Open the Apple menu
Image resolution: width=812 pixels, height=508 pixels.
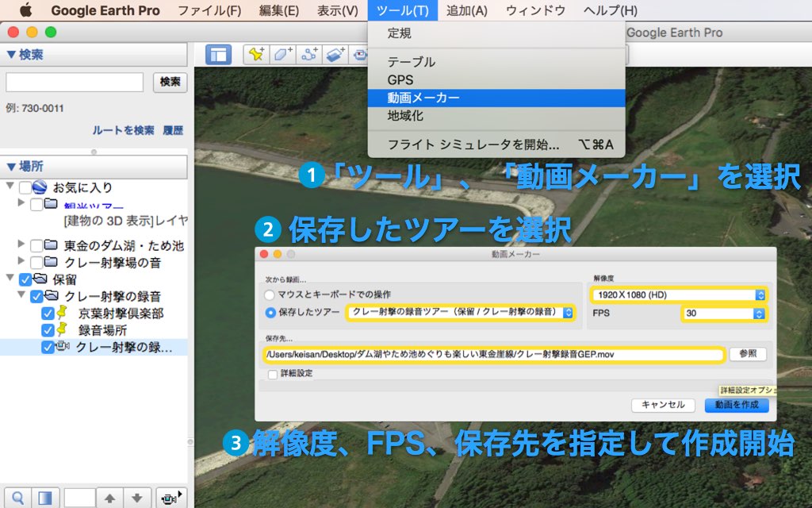[25, 10]
